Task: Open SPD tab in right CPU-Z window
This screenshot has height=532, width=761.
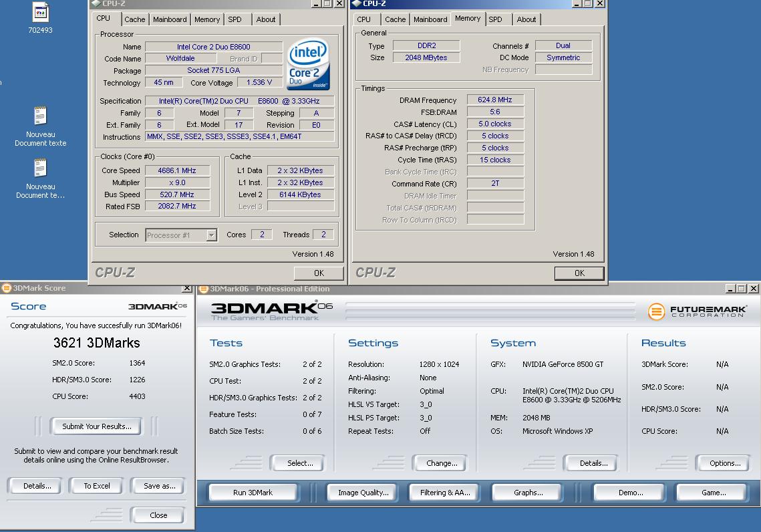Action: click(x=496, y=19)
